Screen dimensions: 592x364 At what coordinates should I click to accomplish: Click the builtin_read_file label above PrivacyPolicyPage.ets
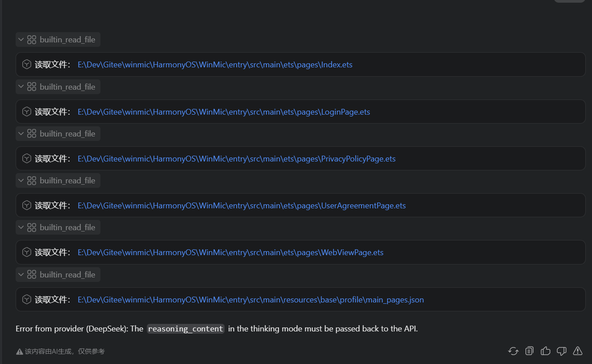point(67,133)
